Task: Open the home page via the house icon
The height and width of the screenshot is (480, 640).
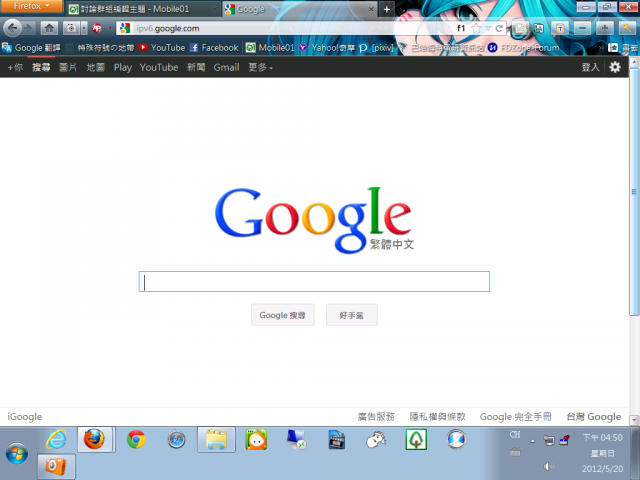Action: (x=49, y=28)
